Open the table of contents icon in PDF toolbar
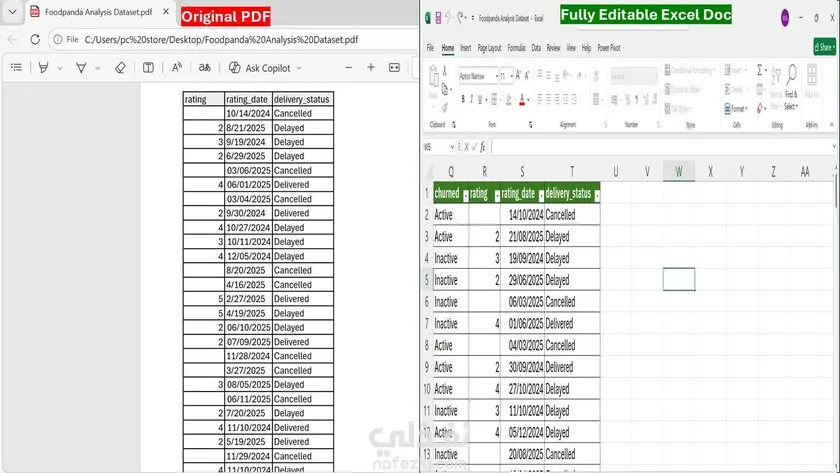 [17, 68]
